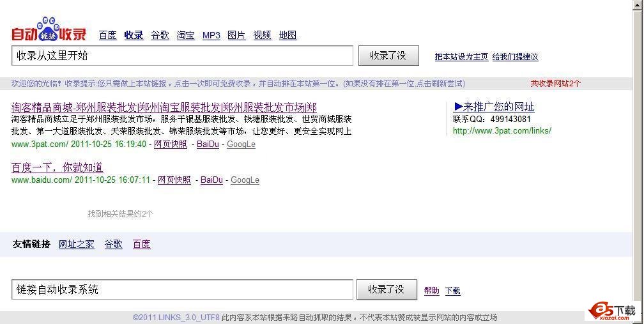Open the 下载 link
The height and width of the screenshot is (324, 644).
[452, 291]
